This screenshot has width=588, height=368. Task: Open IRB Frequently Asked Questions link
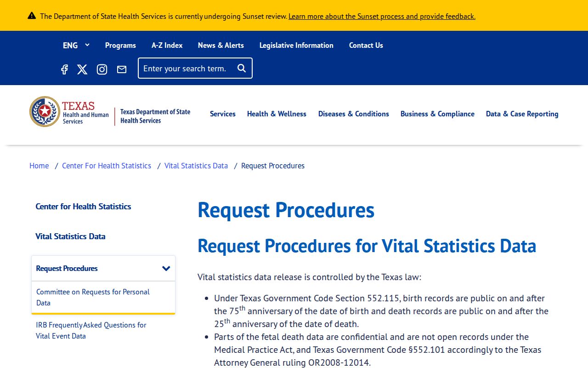coord(91,330)
